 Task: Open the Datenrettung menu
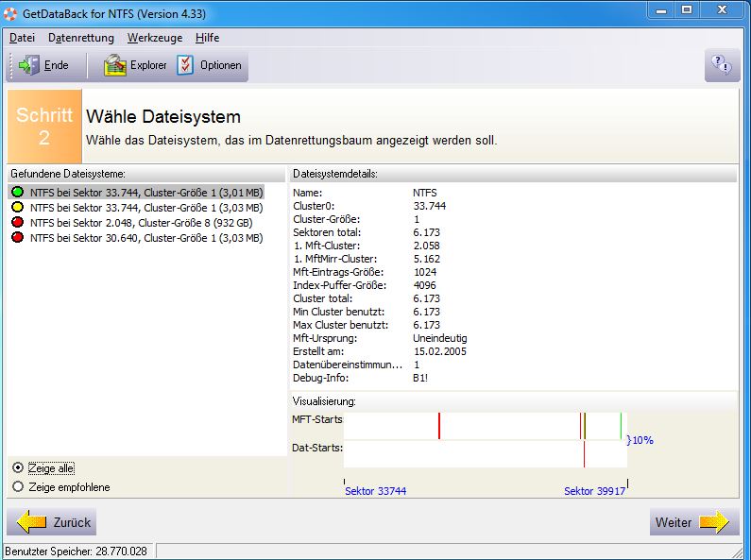coord(81,38)
